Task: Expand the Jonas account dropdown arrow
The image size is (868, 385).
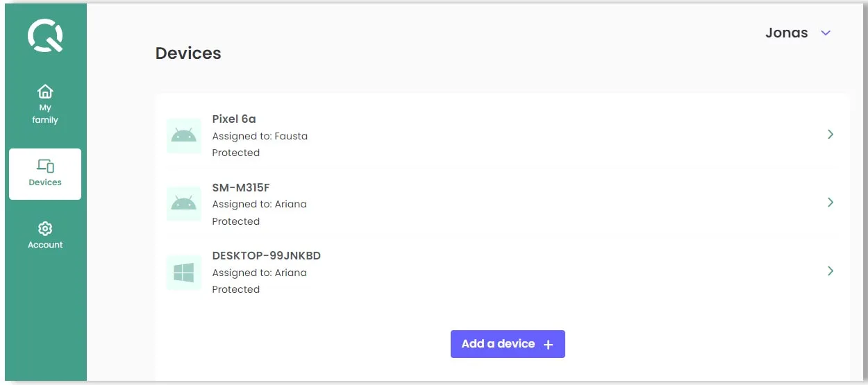Action: pyautogui.click(x=826, y=33)
